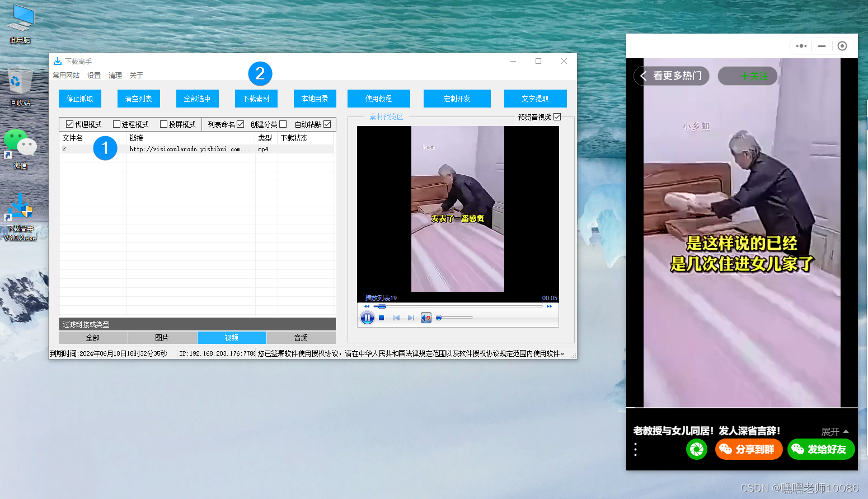The image size is (868, 499).
Task: Click the fast-forward arrows on the seek bar
Action: [x=549, y=306]
